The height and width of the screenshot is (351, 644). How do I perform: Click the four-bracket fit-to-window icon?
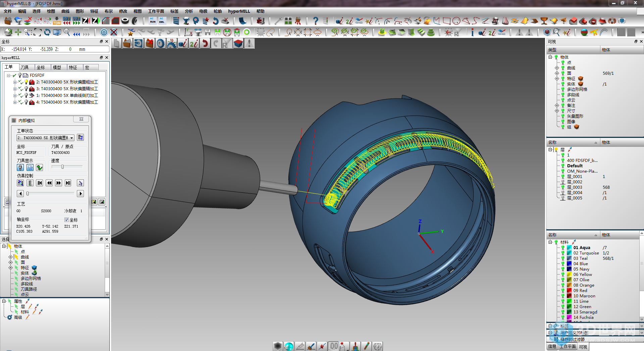(38, 32)
